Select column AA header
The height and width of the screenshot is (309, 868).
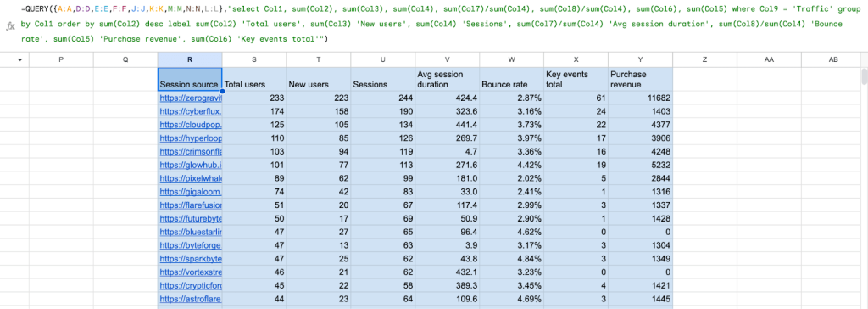(769, 60)
